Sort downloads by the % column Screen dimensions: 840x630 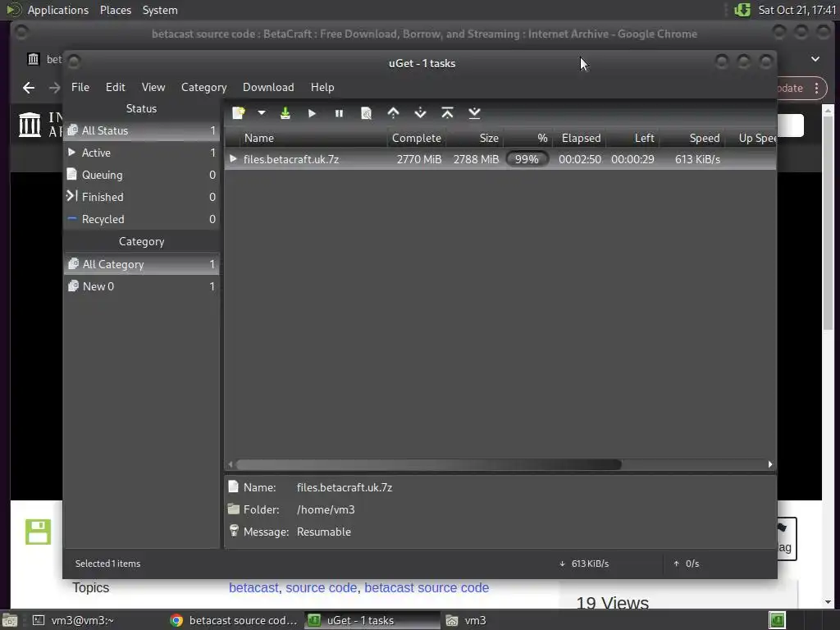[x=527, y=138]
